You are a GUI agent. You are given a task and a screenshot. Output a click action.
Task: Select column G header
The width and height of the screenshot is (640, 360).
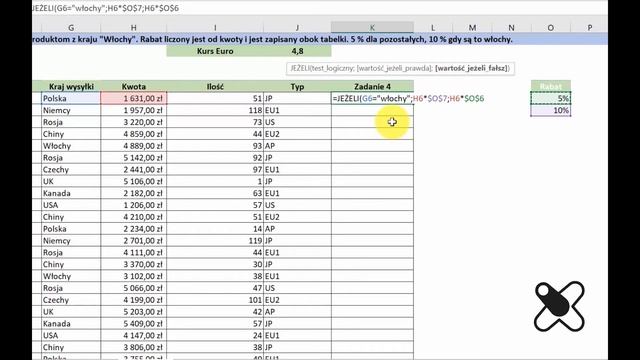[71, 28]
